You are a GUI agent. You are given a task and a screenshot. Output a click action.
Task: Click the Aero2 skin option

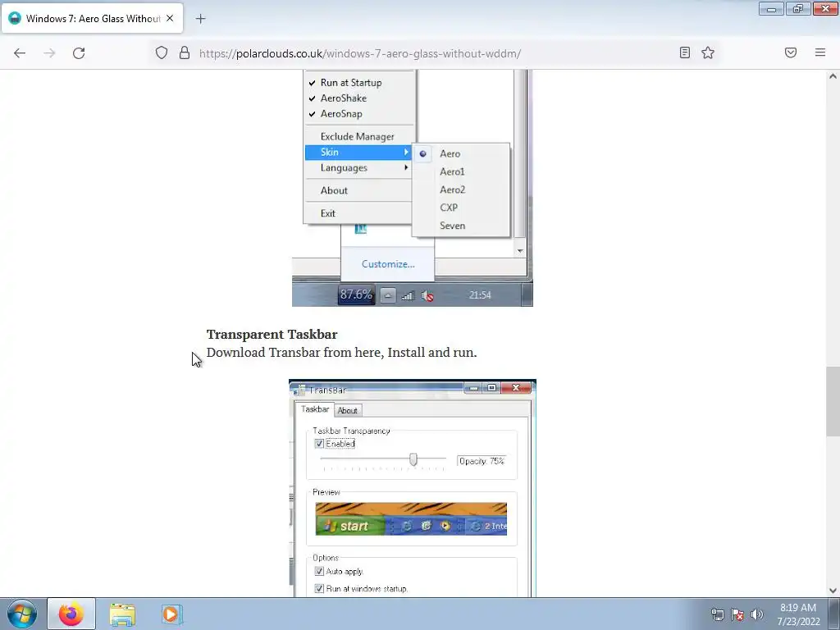pyautogui.click(x=453, y=189)
